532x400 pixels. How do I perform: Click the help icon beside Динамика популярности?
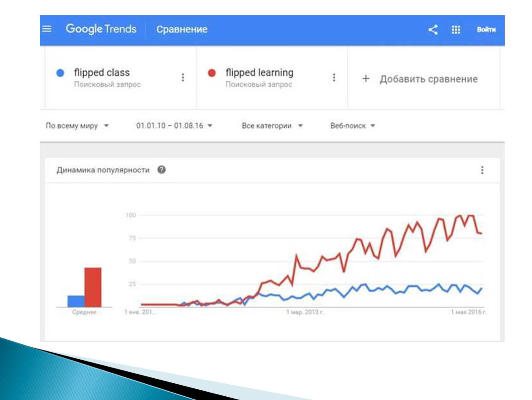pyautogui.click(x=161, y=170)
